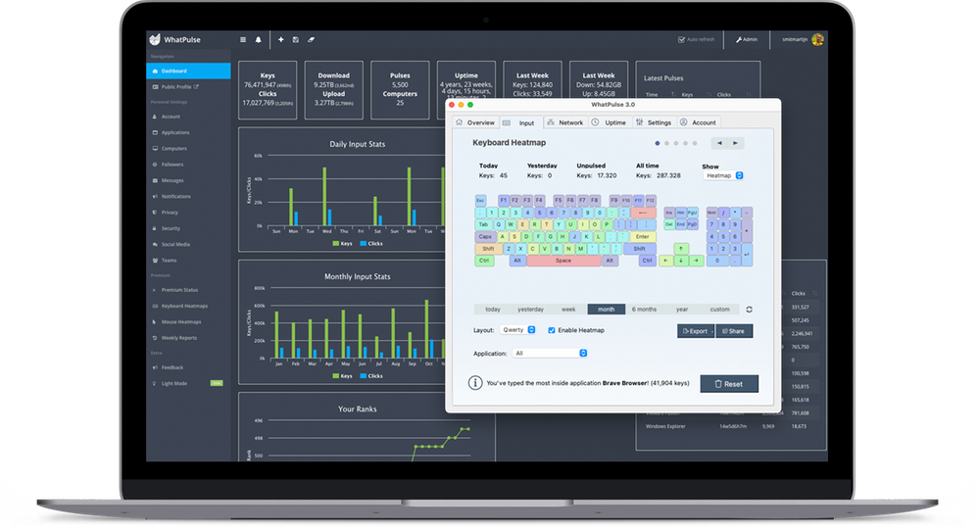
Task: Click the Space key on the heatmap
Action: click(x=563, y=261)
